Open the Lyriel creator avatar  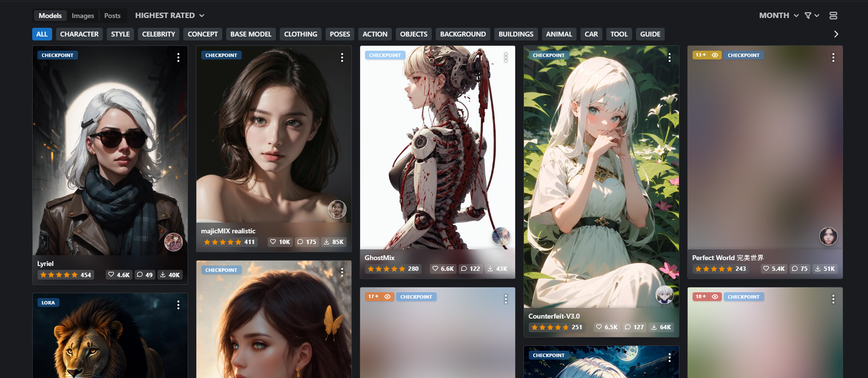(173, 242)
